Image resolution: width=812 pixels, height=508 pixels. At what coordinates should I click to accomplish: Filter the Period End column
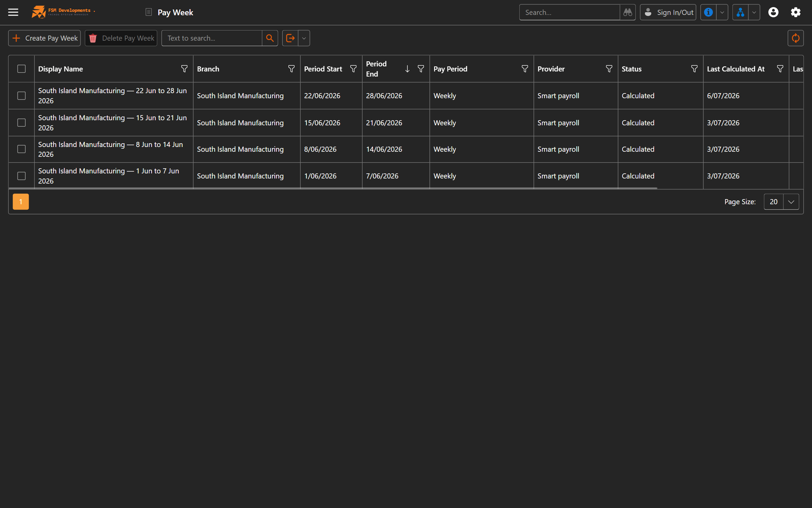click(x=421, y=69)
